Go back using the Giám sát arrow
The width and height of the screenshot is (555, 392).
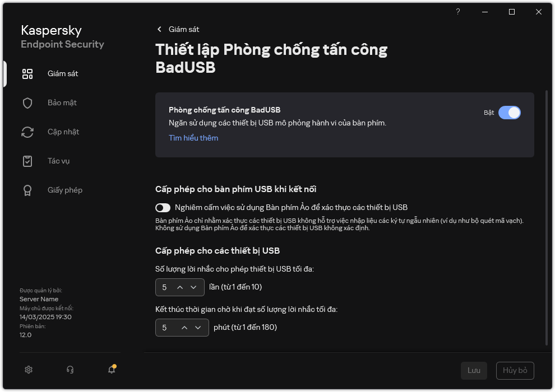(x=160, y=29)
